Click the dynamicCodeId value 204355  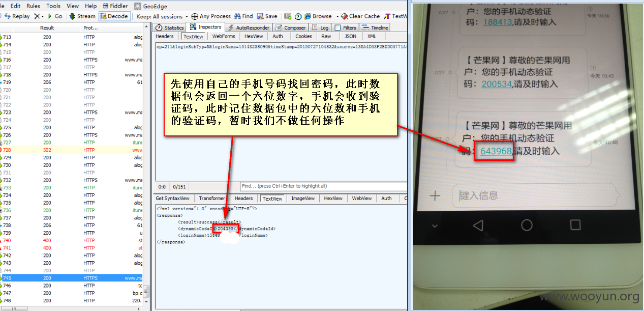click(226, 229)
